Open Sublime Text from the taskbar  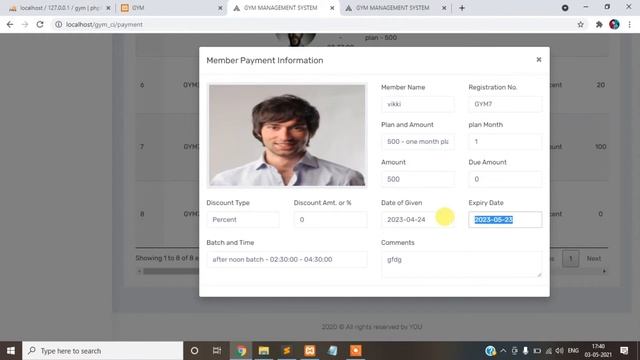coord(287,351)
